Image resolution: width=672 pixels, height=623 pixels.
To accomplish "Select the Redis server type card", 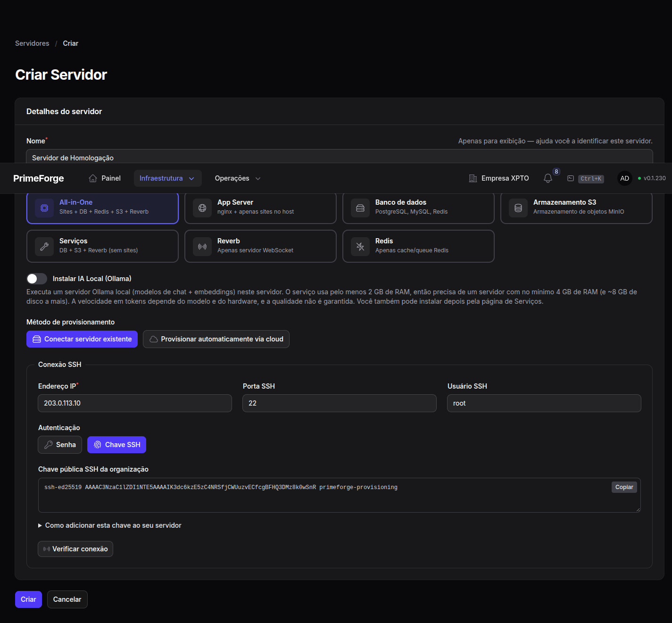I will 418,246.
